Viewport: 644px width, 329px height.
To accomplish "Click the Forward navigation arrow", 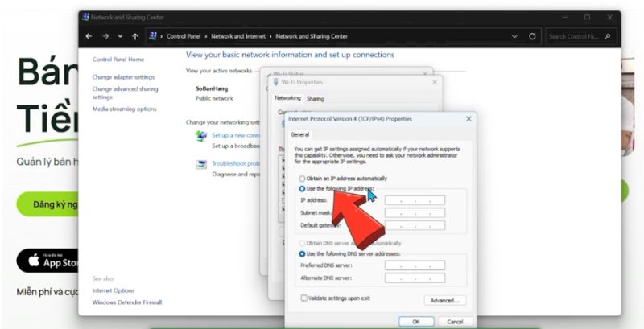I will 105,36.
